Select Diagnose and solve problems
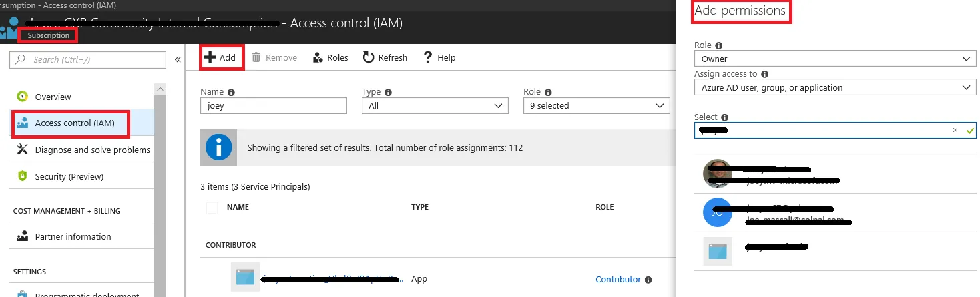This screenshot has width=980, height=297. (92, 150)
